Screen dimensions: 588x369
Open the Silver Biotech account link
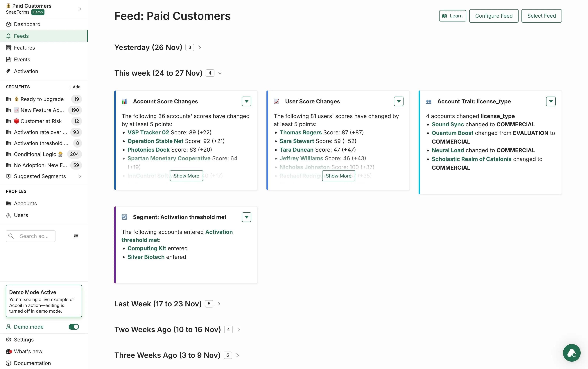click(x=146, y=257)
